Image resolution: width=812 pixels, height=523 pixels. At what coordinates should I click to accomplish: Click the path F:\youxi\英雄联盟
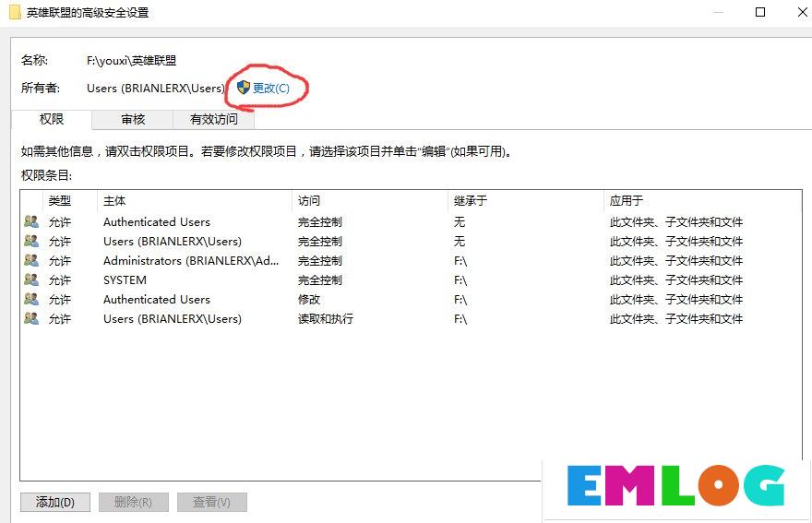click(132, 61)
